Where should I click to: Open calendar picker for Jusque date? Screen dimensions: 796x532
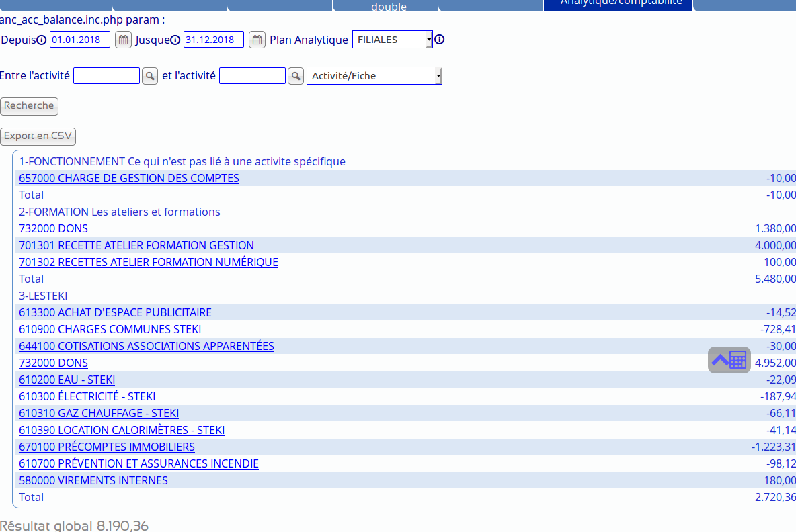257,40
